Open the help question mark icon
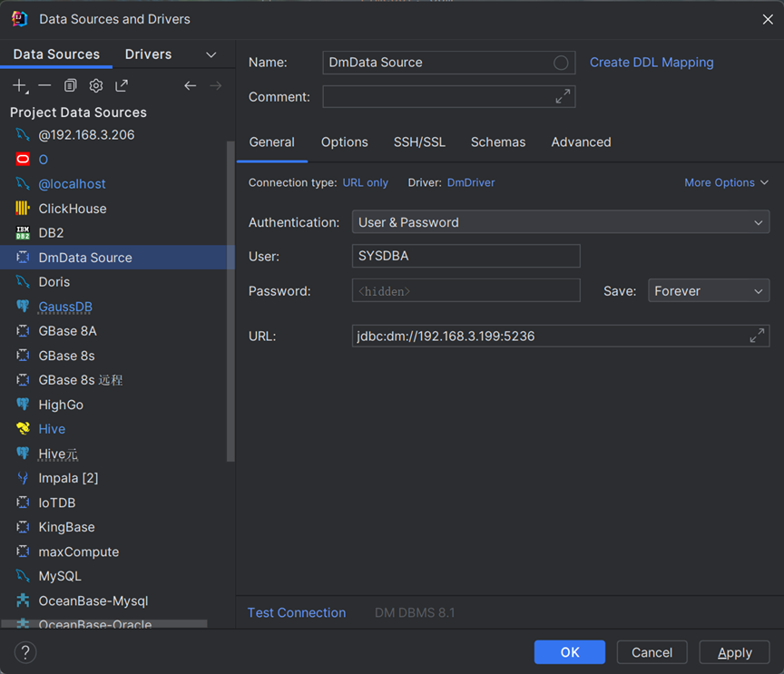Image resolution: width=784 pixels, height=674 pixels. (x=25, y=651)
